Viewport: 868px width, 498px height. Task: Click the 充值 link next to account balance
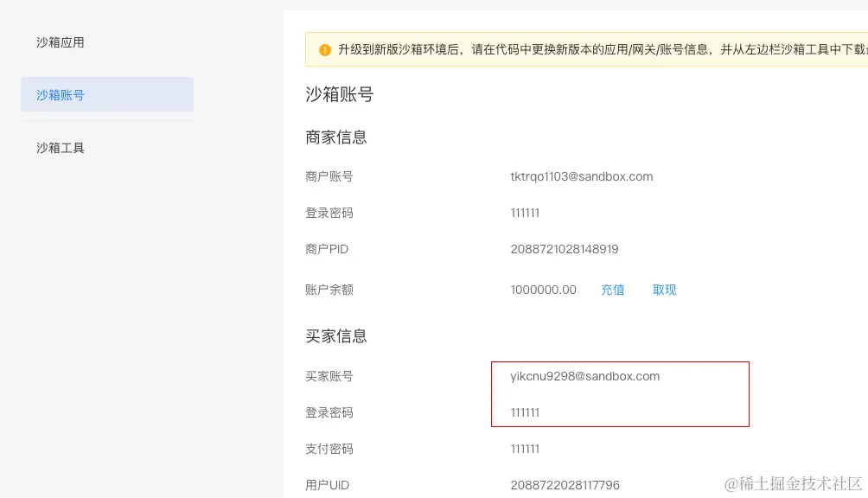point(612,290)
